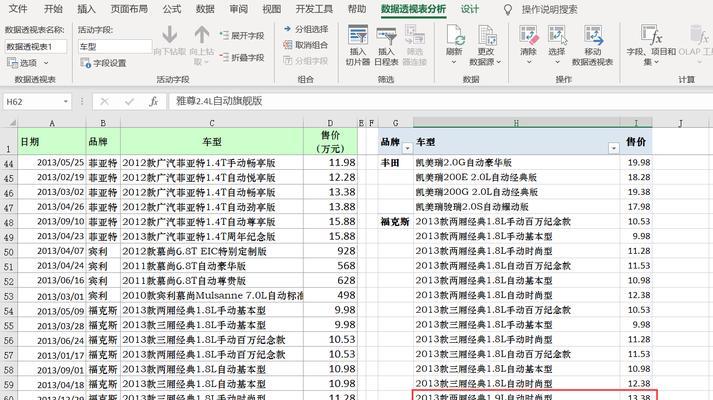Insert a timeline (插入日程表)
713x400 pixels.
tap(386, 45)
